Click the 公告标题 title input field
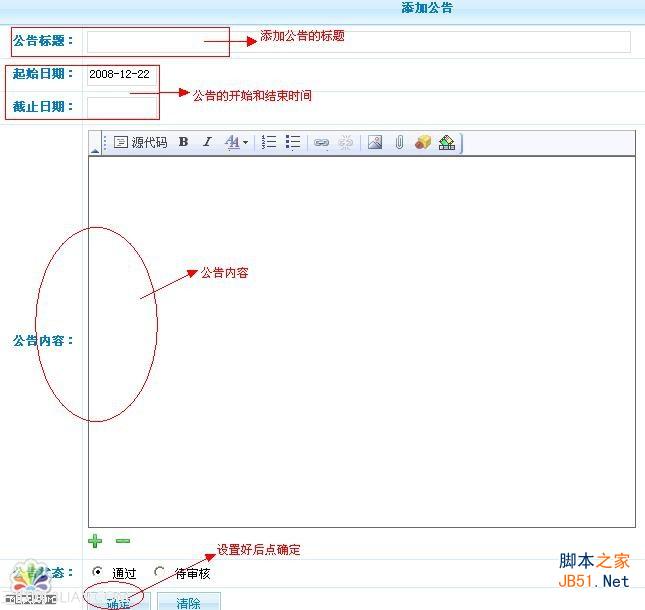This screenshot has width=645, height=610. [x=358, y=42]
